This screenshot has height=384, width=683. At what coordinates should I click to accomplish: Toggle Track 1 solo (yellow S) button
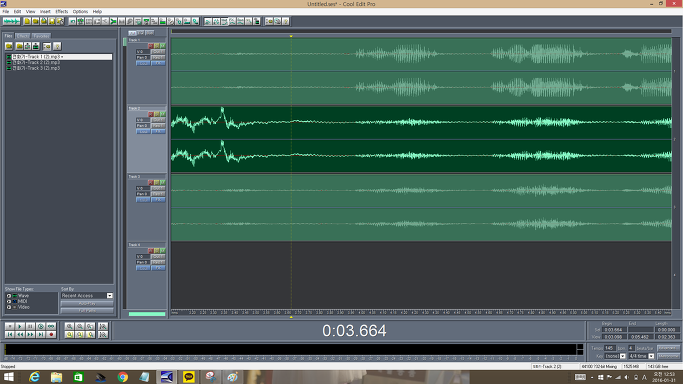click(157, 46)
